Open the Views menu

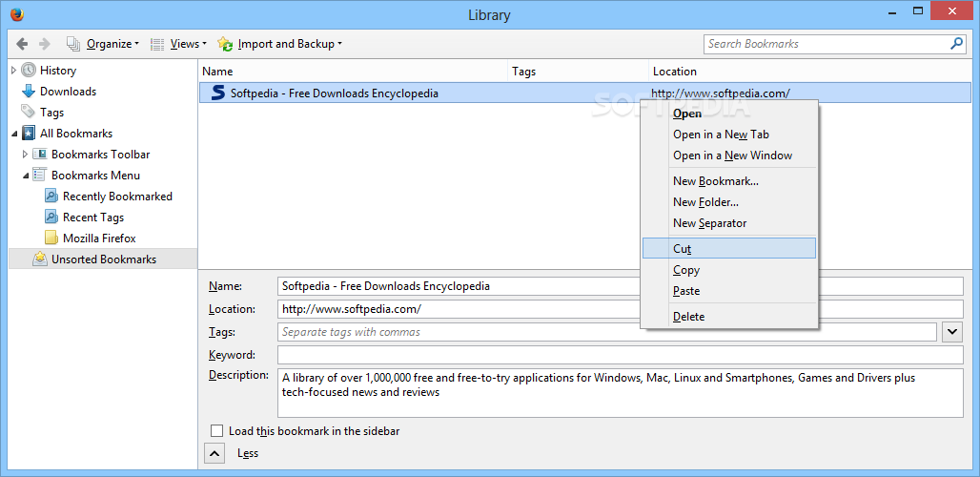(x=179, y=44)
